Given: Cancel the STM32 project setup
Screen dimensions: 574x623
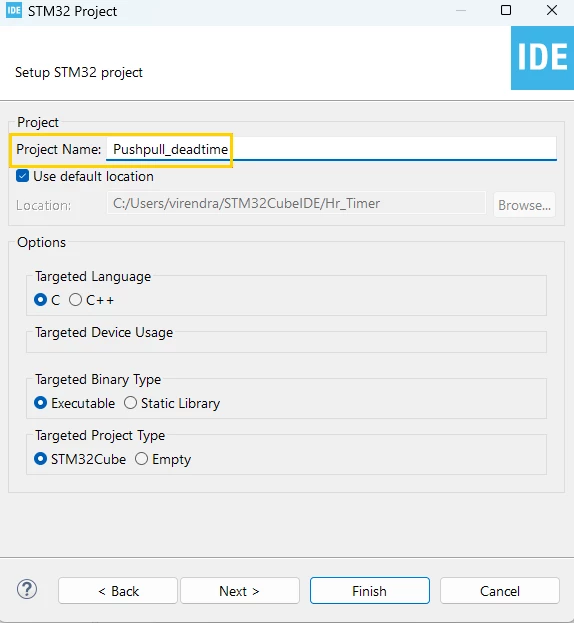Looking at the screenshot, I should (x=500, y=591).
